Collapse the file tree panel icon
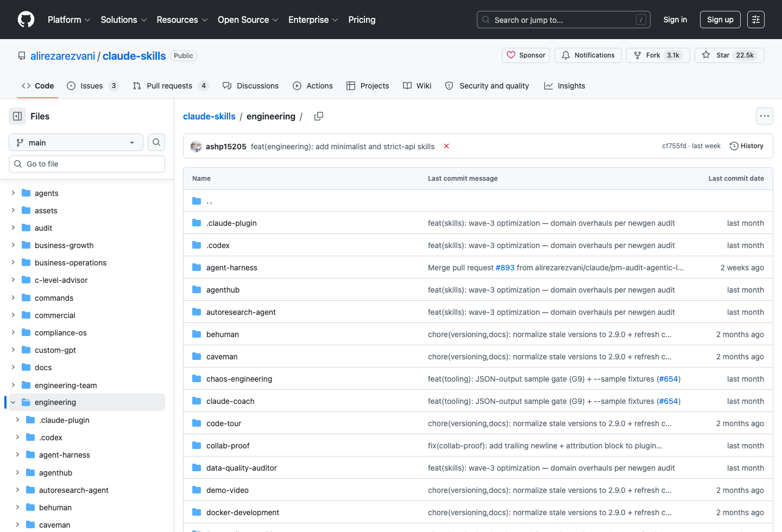This screenshot has width=782, height=532. [x=17, y=116]
